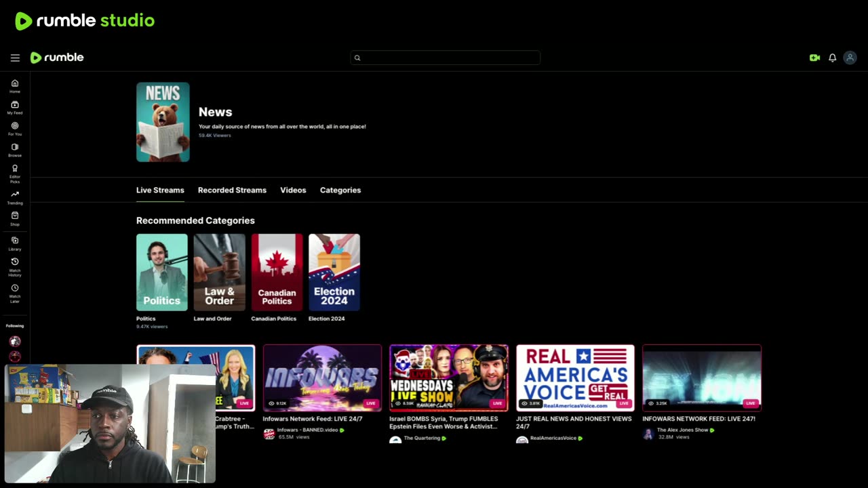The width and height of the screenshot is (868, 488).
Task: Open 'Infowars Network Feed: LIVE 24/7' title
Action: point(313,419)
